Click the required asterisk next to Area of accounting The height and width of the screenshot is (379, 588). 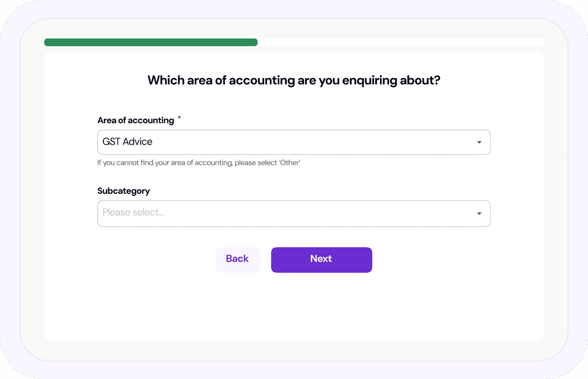[x=180, y=118]
